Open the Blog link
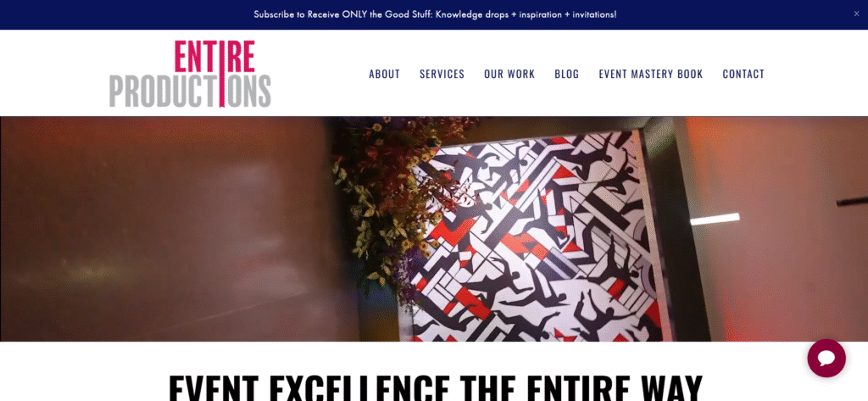868x401 pixels. pos(567,74)
